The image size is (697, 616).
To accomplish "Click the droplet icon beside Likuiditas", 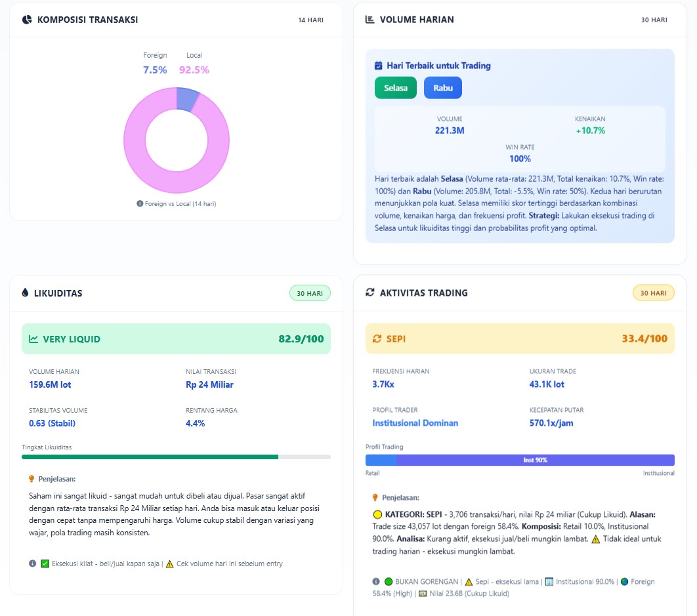I will [26, 293].
